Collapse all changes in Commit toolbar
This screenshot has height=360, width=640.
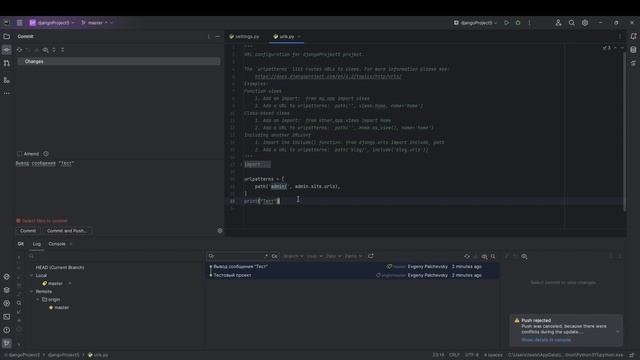62,50
